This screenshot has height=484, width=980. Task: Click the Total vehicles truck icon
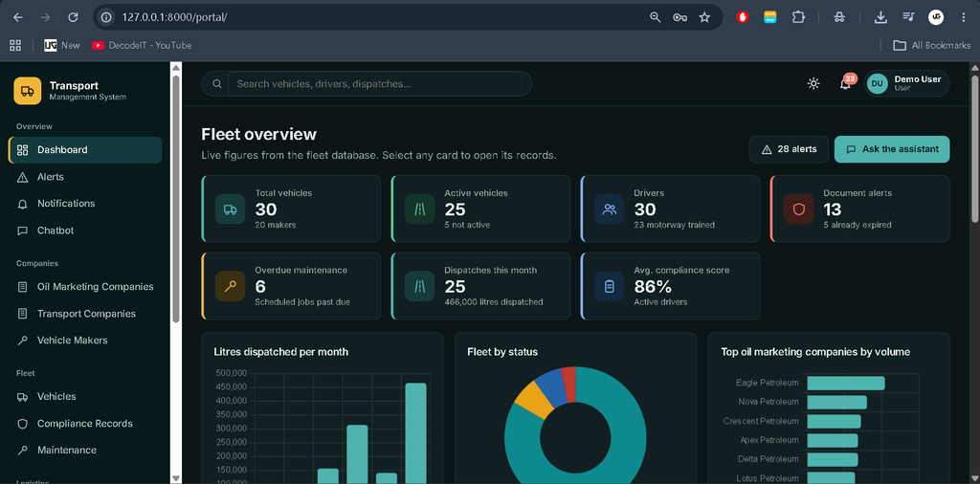click(230, 209)
